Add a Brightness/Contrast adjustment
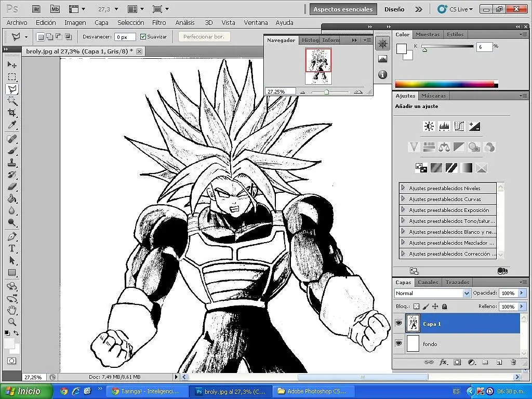532x399 pixels. click(429, 127)
